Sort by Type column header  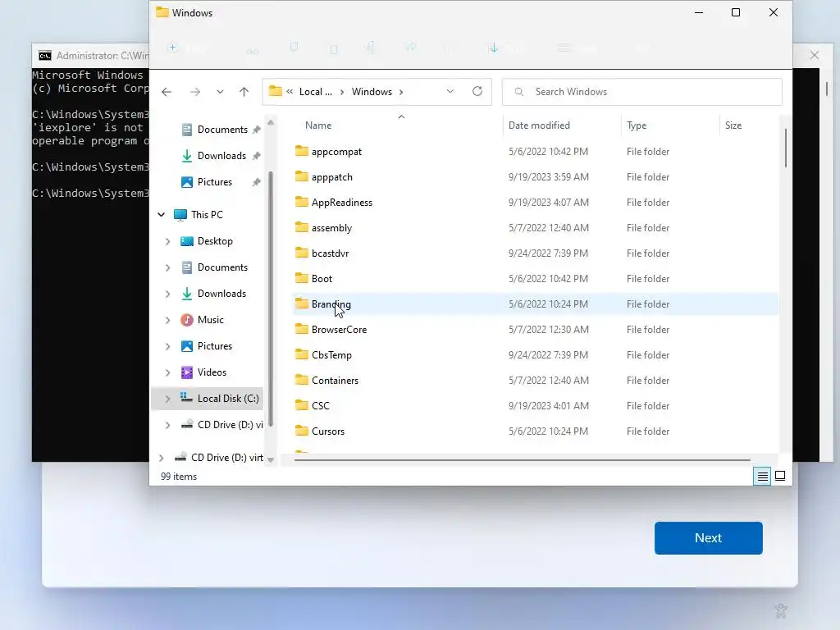[637, 126]
